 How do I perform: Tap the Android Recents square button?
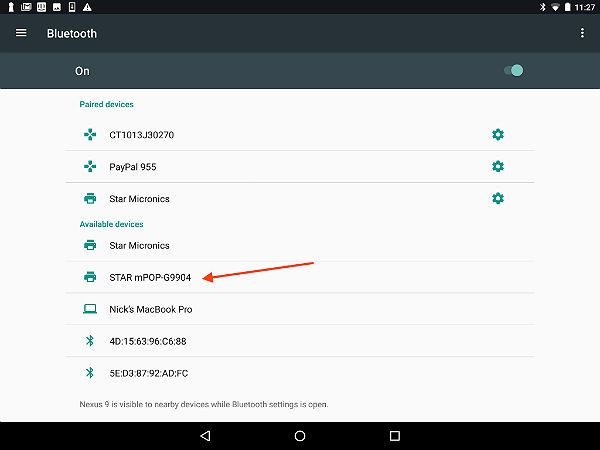point(395,436)
